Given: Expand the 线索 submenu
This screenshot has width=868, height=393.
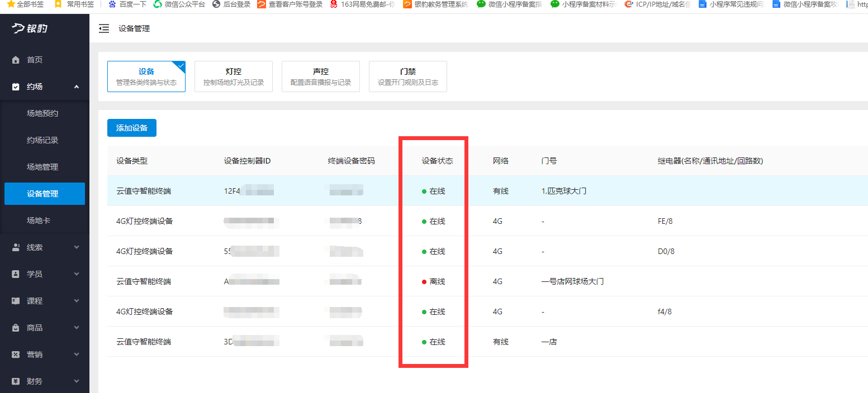Looking at the screenshot, I should [77, 247].
